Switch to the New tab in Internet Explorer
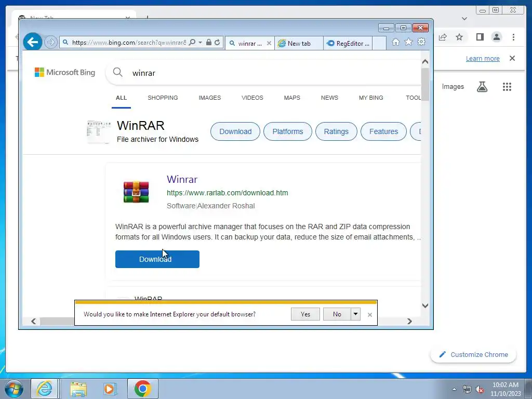This screenshot has width=532, height=399. 299,43
